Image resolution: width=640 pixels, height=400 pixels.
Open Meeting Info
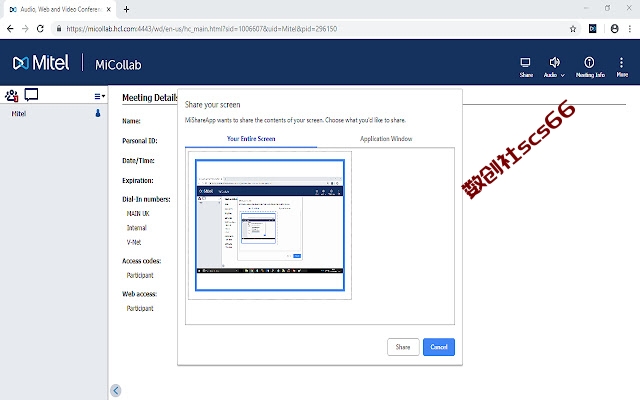590,67
